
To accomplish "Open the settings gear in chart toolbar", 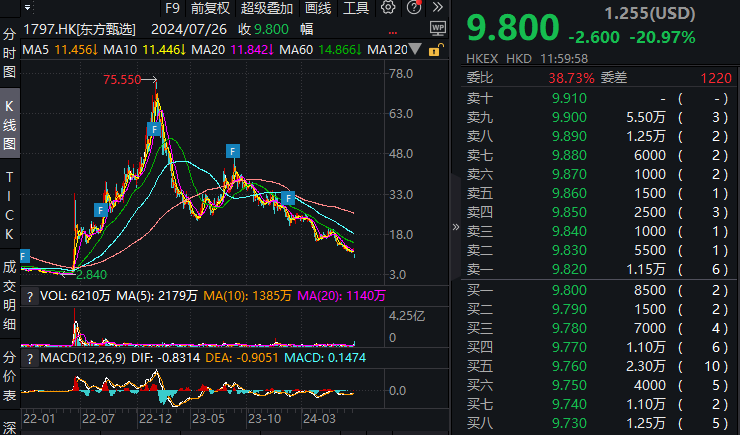I will coord(388,8).
